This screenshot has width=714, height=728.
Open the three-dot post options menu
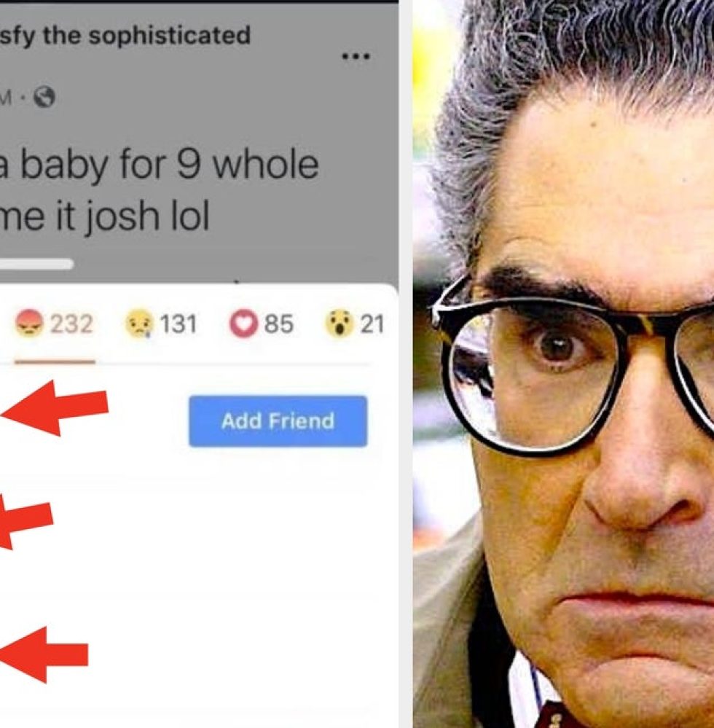[x=356, y=57]
